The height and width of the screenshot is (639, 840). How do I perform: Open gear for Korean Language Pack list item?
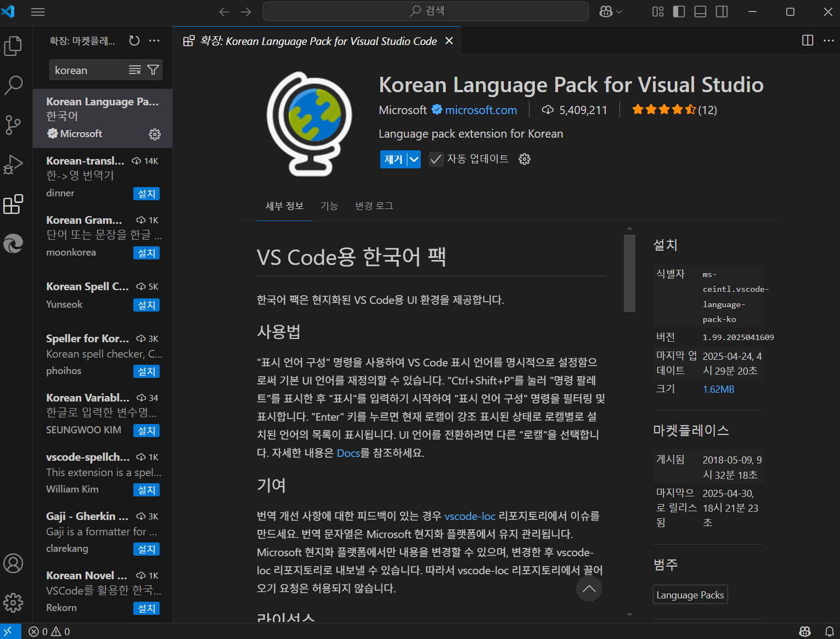pos(155,134)
